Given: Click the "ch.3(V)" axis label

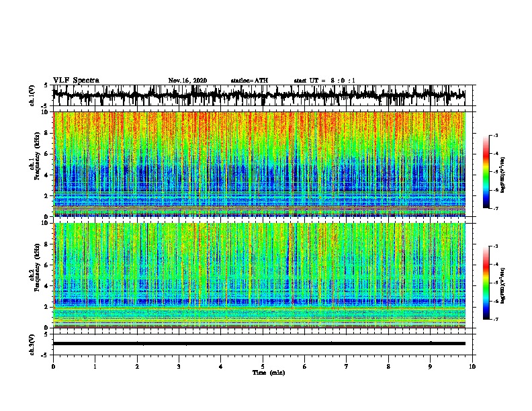Looking at the screenshot, I should point(32,345).
